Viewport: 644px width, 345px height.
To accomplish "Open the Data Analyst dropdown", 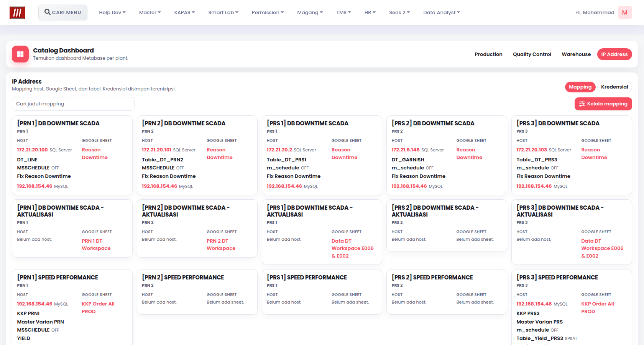I will click(x=442, y=12).
